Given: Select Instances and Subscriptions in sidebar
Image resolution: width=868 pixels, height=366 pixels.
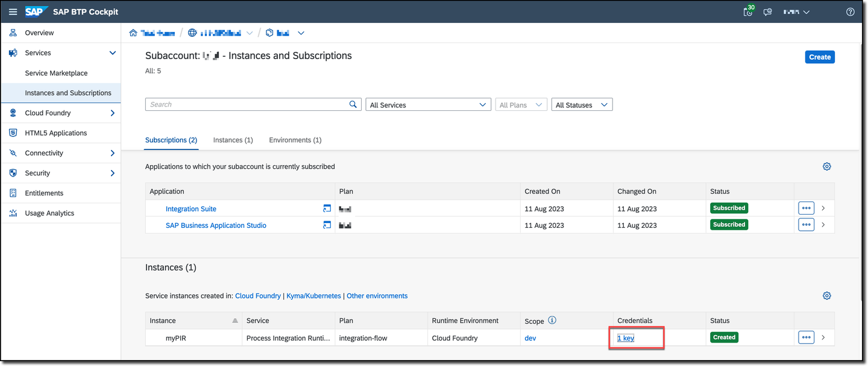Looking at the screenshot, I should click(x=68, y=93).
